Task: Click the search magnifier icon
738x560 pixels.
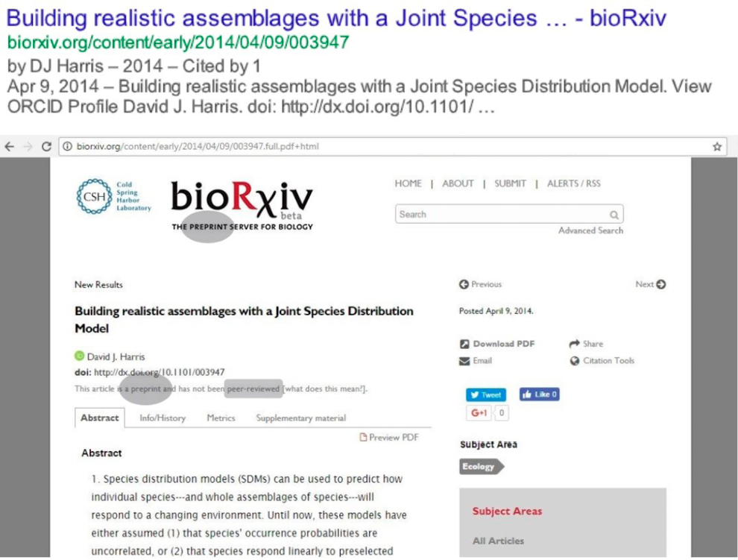Action: pos(614,214)
